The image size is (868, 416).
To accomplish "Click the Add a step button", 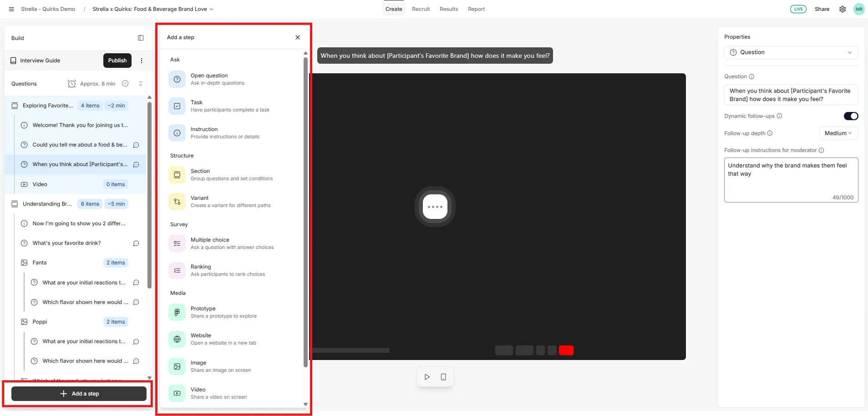I will click(79, 394).
